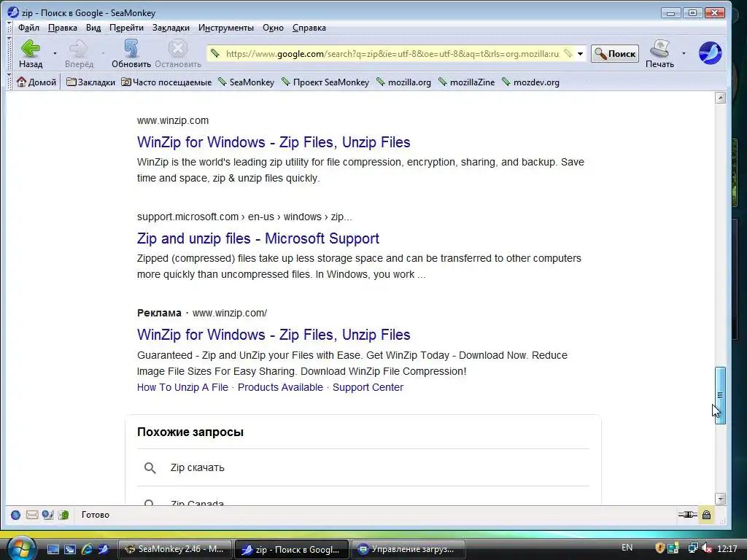This screenshot has height=560, width=747.
Task: Expand the Закладки bookmarks folder
Action: click(90, 82)
